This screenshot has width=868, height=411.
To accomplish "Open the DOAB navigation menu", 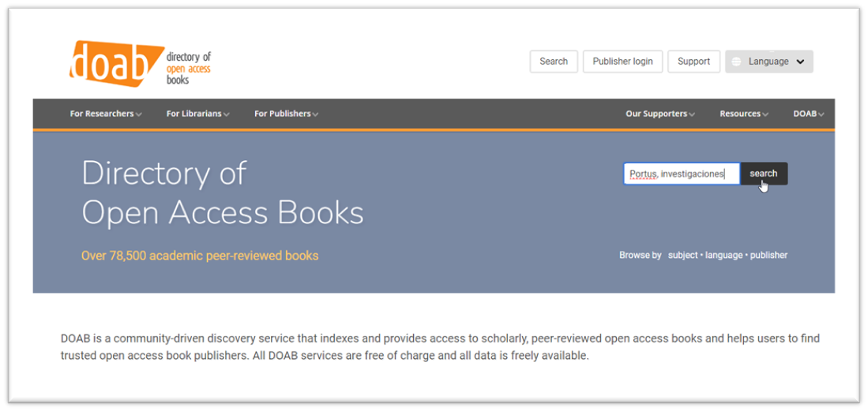I will click(x=808, y=114).
